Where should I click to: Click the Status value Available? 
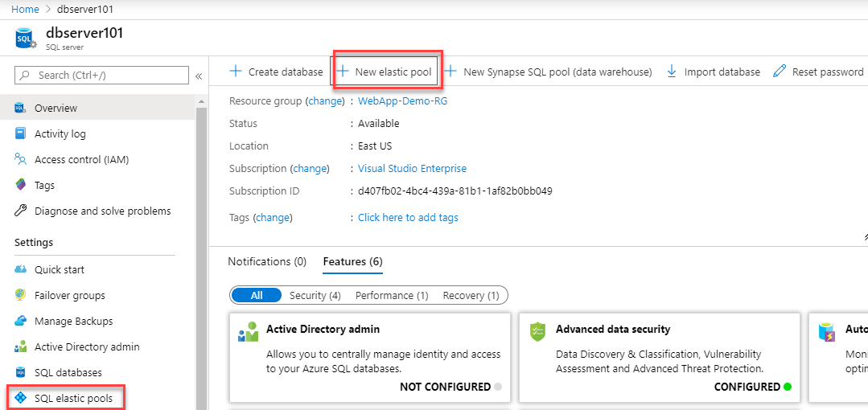click(x=379, y=123)
